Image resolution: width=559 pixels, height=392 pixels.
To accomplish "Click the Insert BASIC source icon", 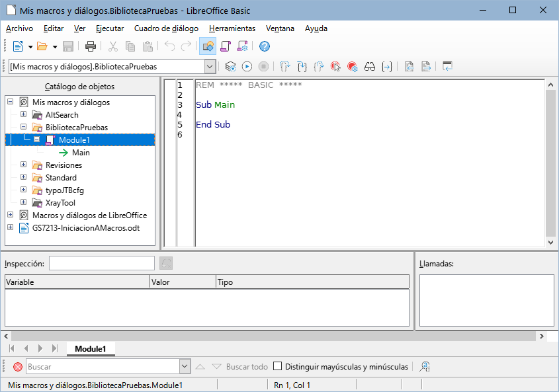I will [x=409, y=67].
